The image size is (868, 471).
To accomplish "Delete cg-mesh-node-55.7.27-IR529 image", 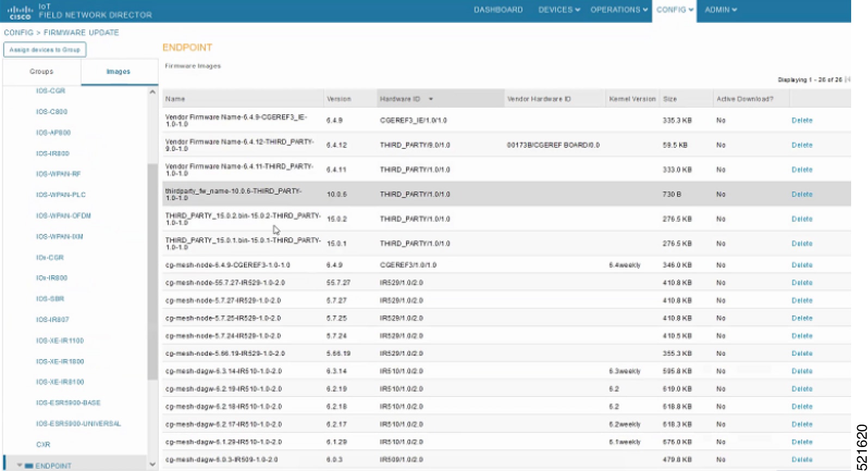I will [x=802, y=283].
